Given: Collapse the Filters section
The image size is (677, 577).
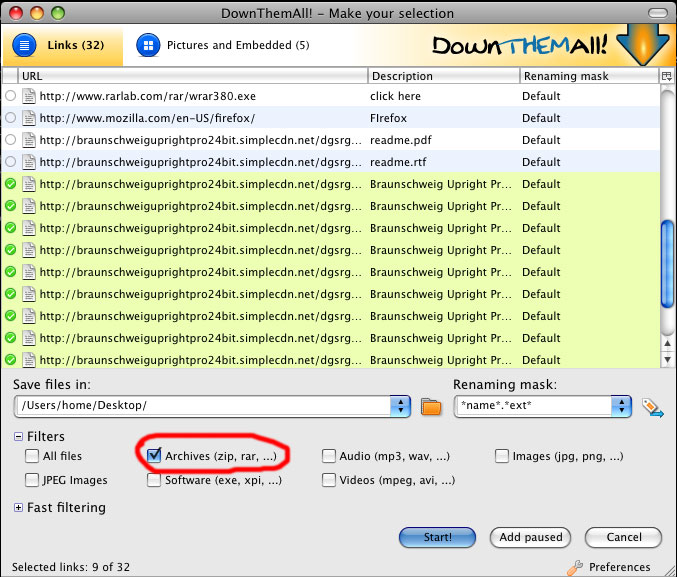Looking at the screenshot, I should click(18, 437).
